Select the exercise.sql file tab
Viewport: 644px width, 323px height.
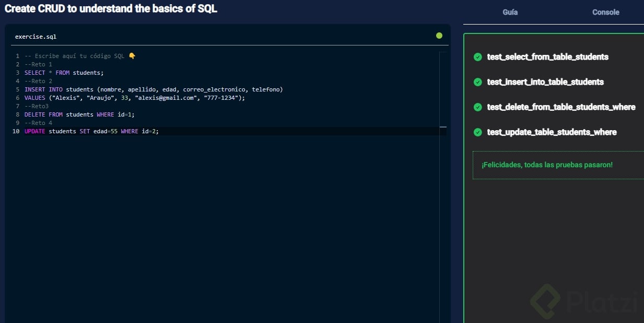(36, 37)
